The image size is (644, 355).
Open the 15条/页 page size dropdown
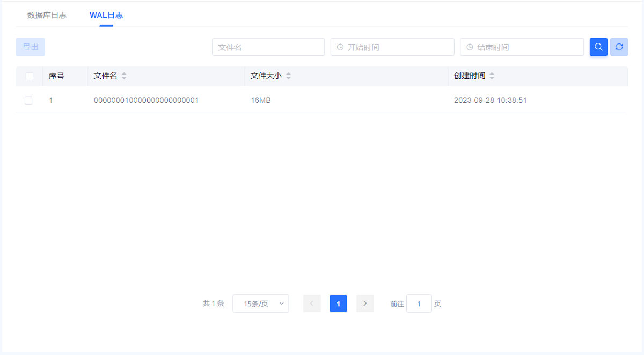[x=261, y=304]
